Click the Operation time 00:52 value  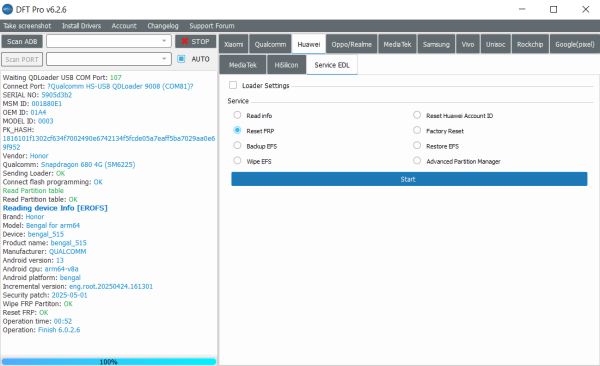63,321
